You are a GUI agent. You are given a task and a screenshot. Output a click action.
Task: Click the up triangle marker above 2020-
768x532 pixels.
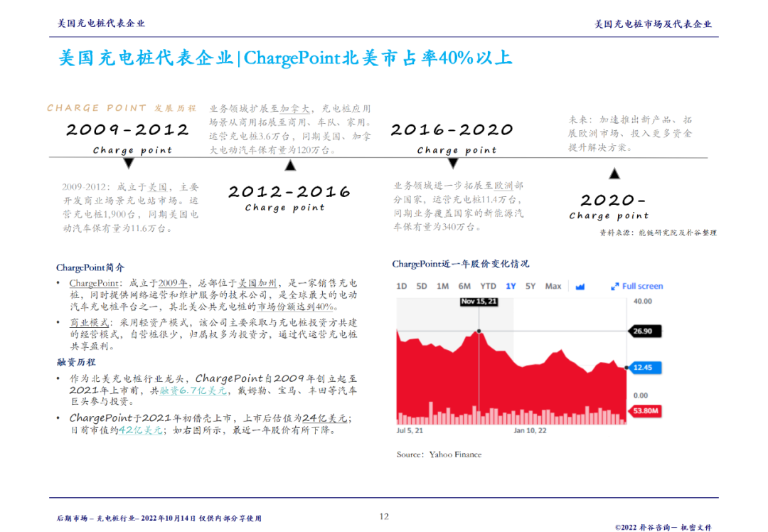click(614, 174)
